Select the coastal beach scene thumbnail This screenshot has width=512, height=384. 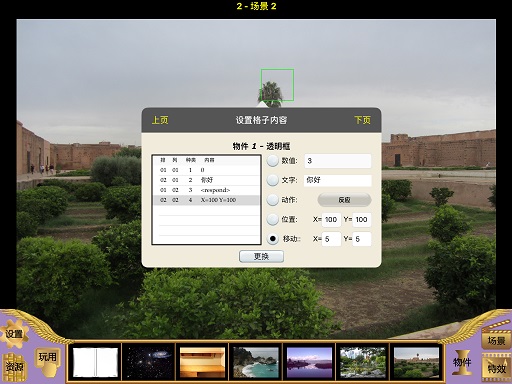256,362
